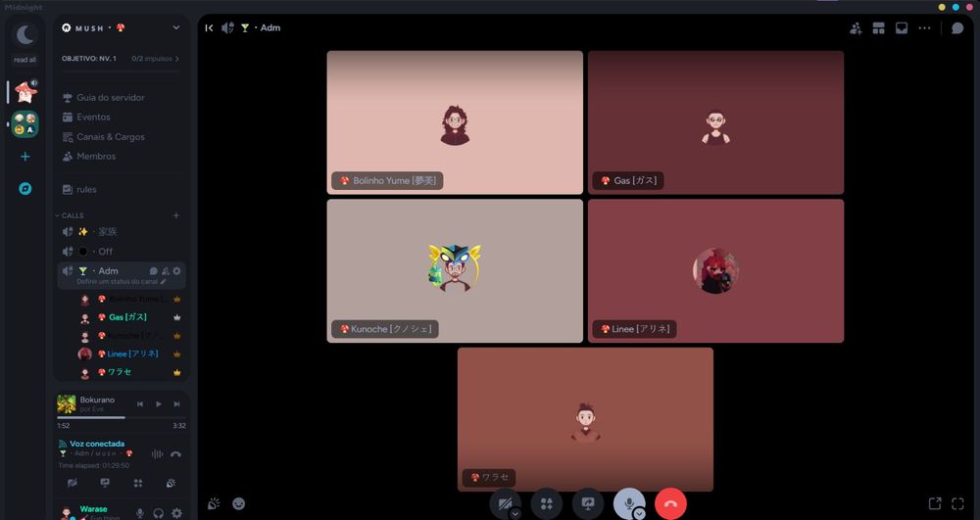Collapse channel list via top-left arrow
The height and width of the screenshot is (520, 980).
[x=210, y=28]
